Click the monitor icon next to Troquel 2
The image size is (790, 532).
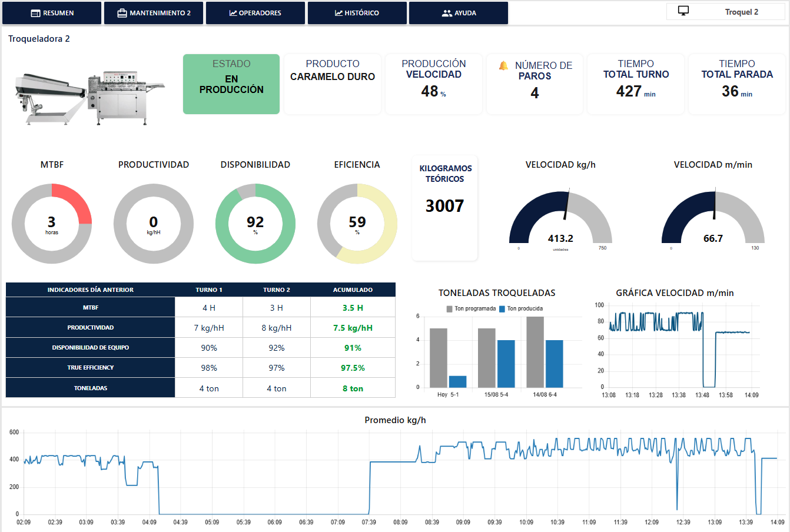tap(683, 11)
